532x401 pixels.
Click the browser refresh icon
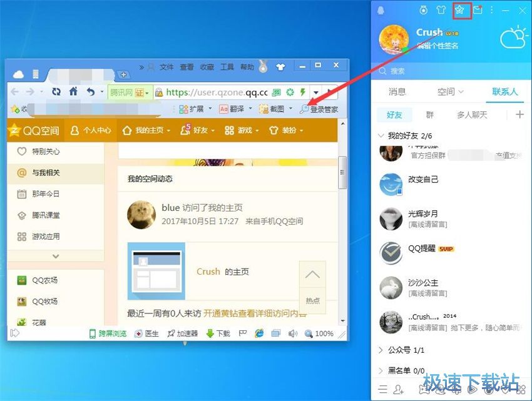click(56, 91)
